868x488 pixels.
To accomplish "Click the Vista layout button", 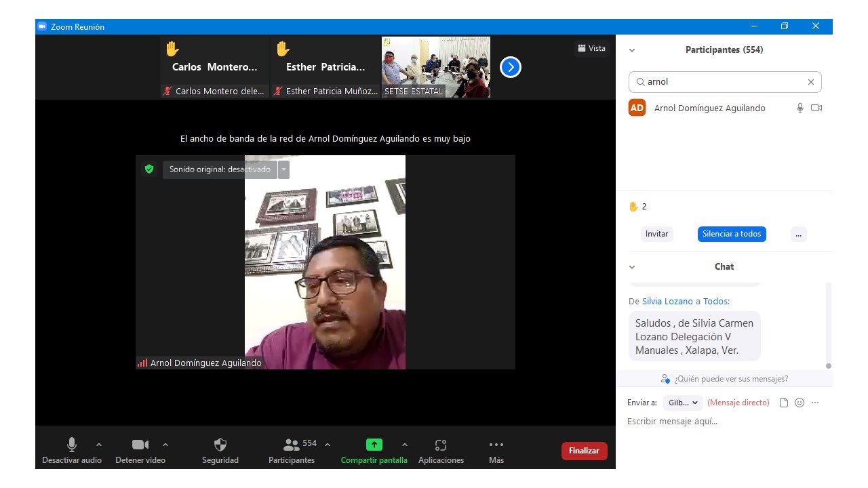I will click(x=591, y=48).
